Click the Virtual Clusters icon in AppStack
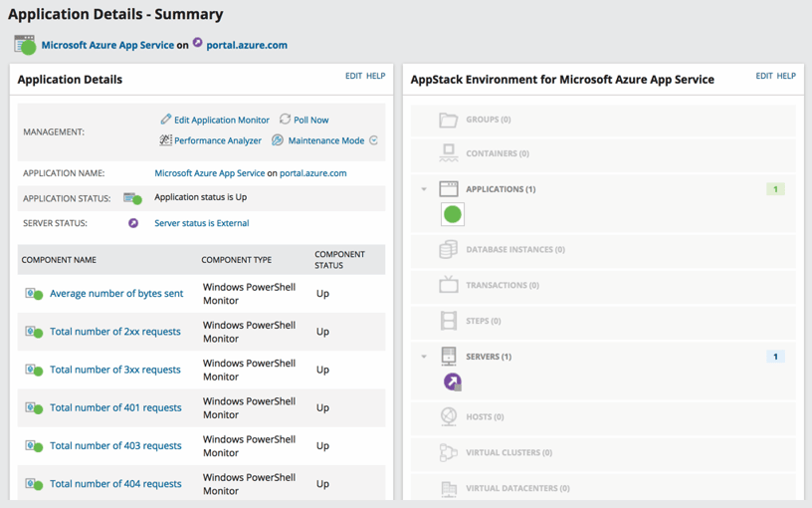Image resolution: width=812 pixels, height=508 pixels. click(449, 452)
